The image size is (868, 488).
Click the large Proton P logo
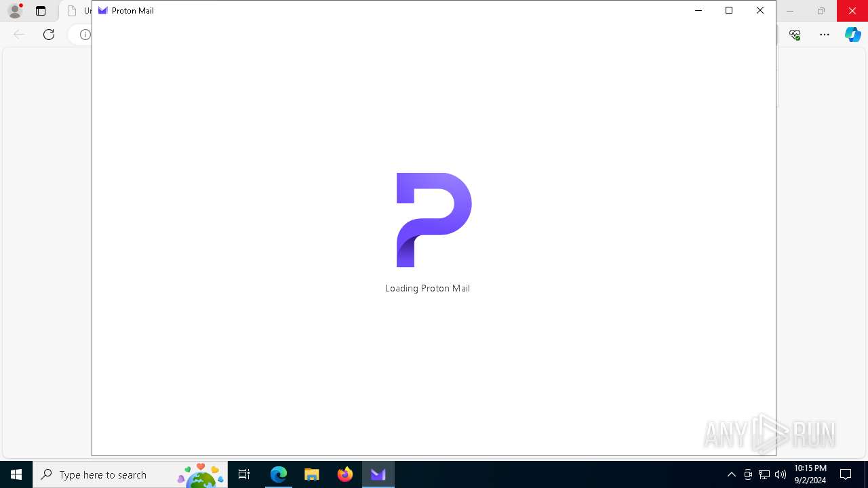(x=434, y=220)
